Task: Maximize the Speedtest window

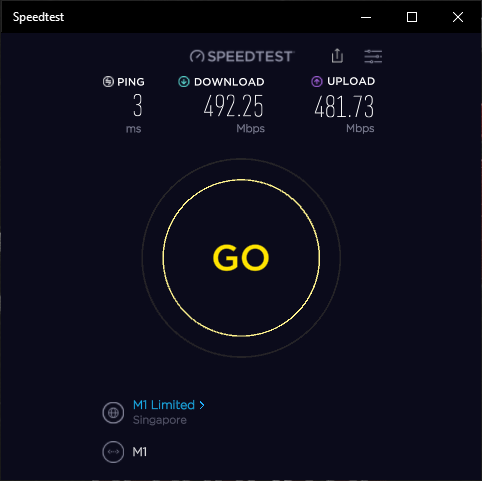Action: [x=412, y=17]
